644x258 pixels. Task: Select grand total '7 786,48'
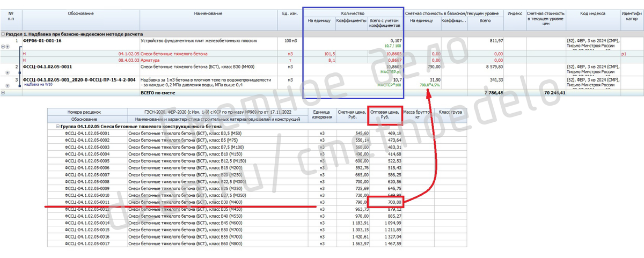click(493, 93)
